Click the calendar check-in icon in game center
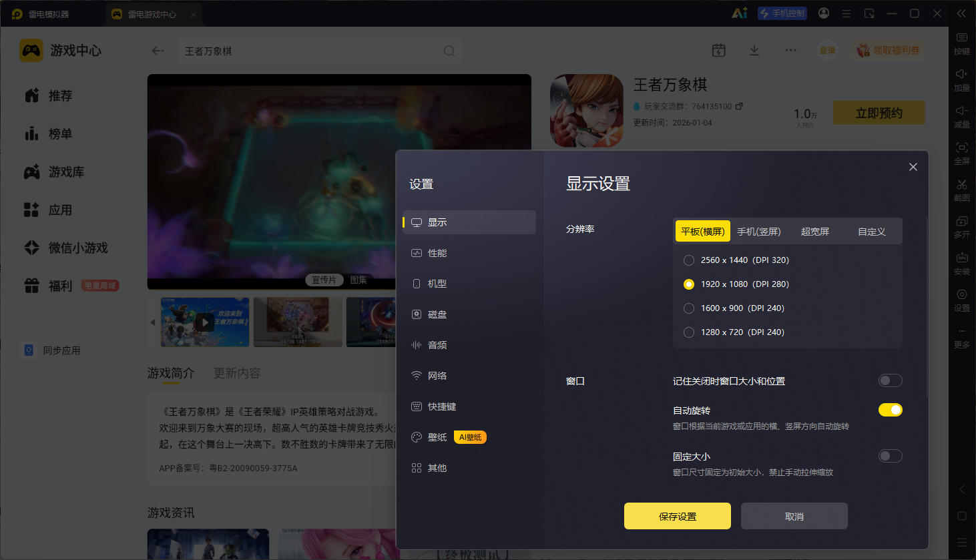 (719, 51)
